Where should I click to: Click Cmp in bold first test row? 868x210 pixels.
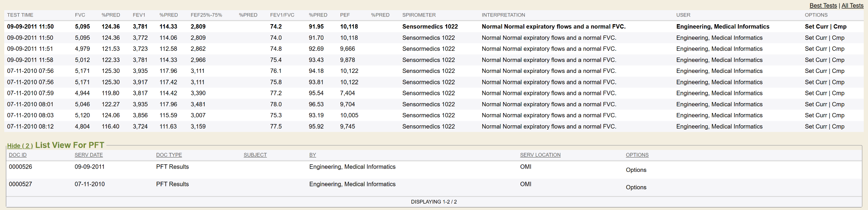(x=840, y=27)
